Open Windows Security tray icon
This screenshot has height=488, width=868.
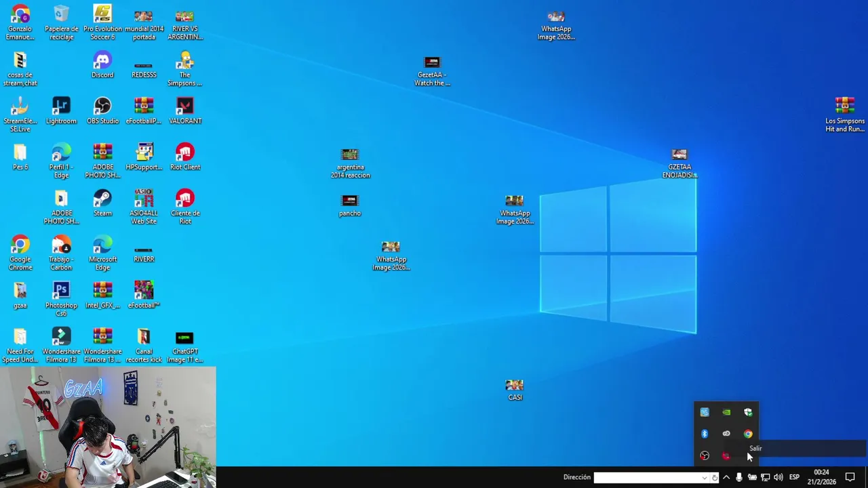coord(748,412)
